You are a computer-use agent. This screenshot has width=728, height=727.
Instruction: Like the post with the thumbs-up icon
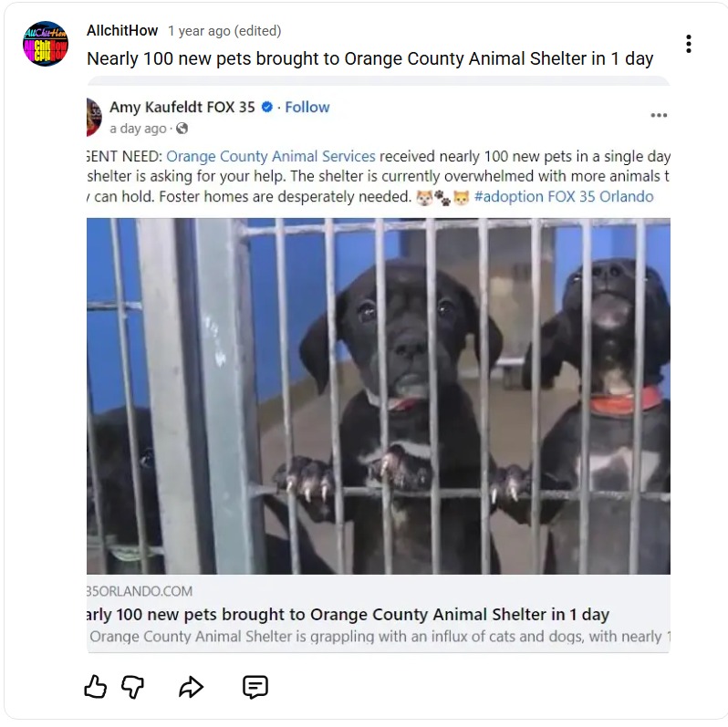(95, 687)
